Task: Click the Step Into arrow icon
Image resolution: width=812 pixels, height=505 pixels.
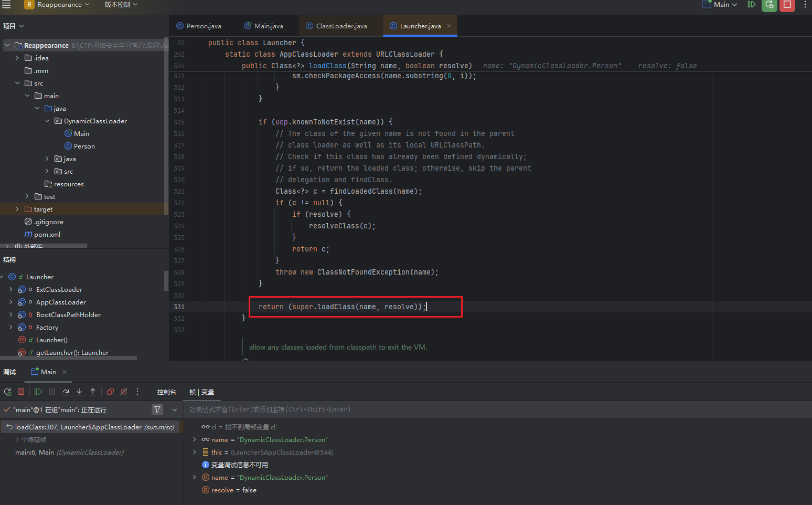Action: point(79,392)
